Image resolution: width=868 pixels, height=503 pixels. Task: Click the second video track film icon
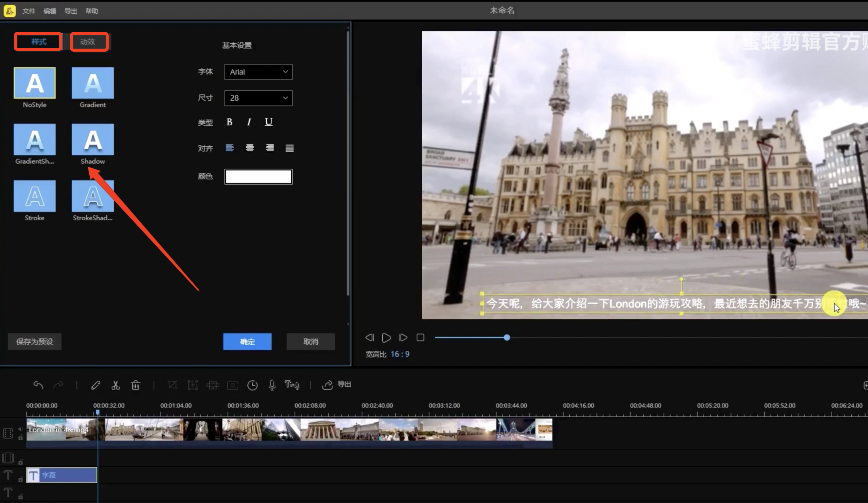pos(8,458)
